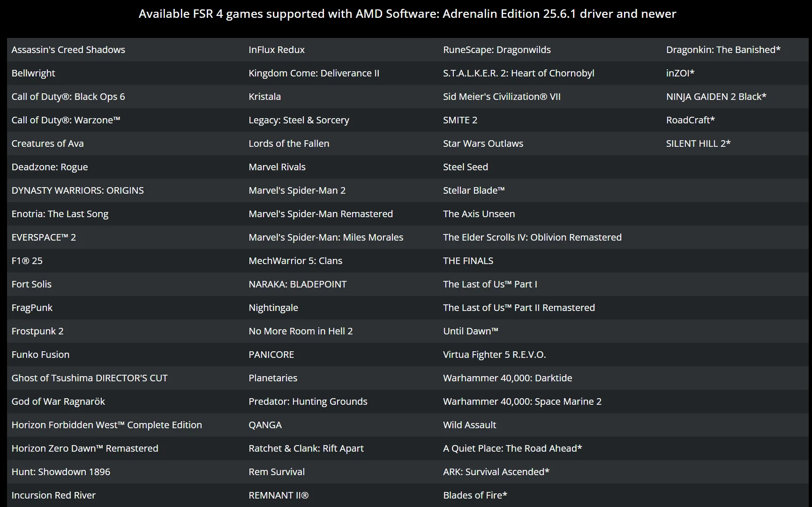Click "The Last of Us™ Part I"
This screenshot has width=812, height=507.
[490, 284]
